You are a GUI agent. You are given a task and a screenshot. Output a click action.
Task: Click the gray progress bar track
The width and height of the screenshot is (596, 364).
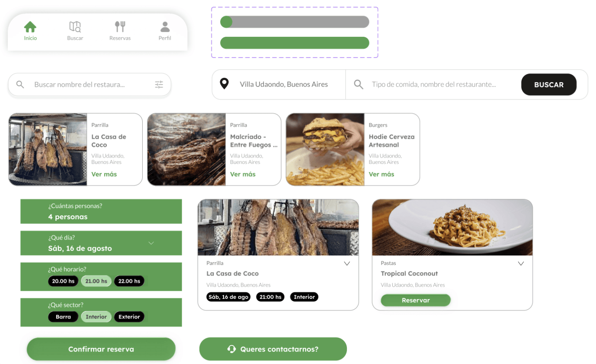click(x=295, y=22)
